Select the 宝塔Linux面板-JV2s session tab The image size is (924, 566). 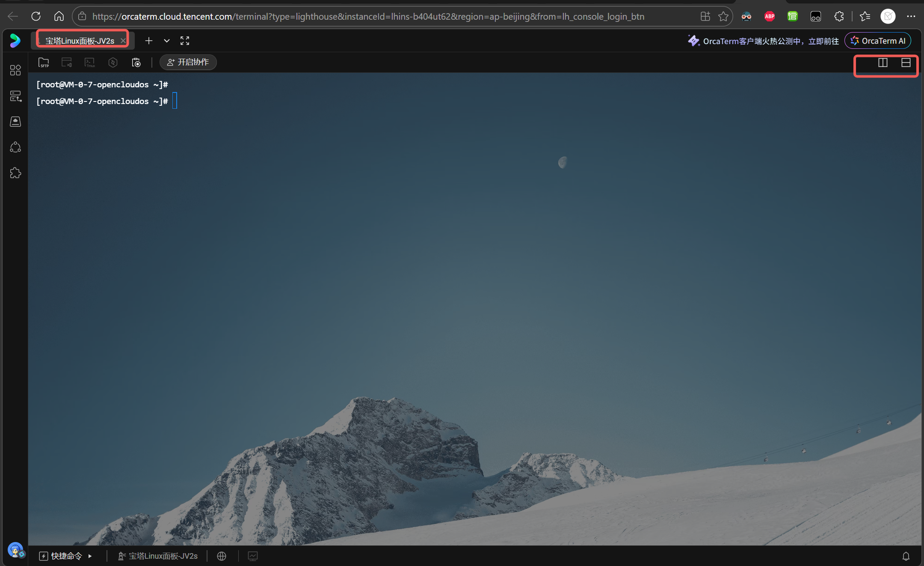[80, 41]
